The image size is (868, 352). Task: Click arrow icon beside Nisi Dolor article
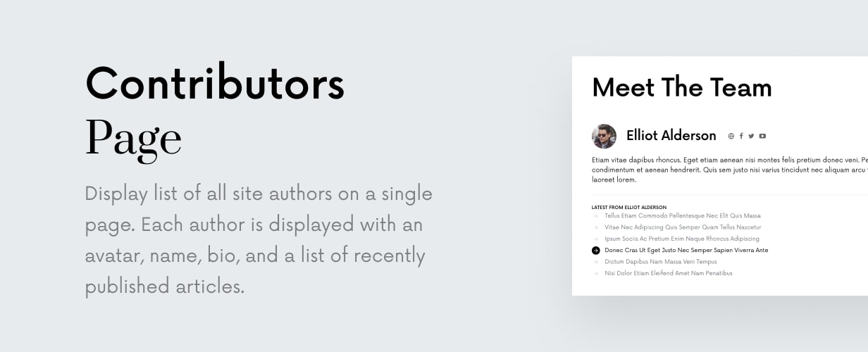pos(596,273)
